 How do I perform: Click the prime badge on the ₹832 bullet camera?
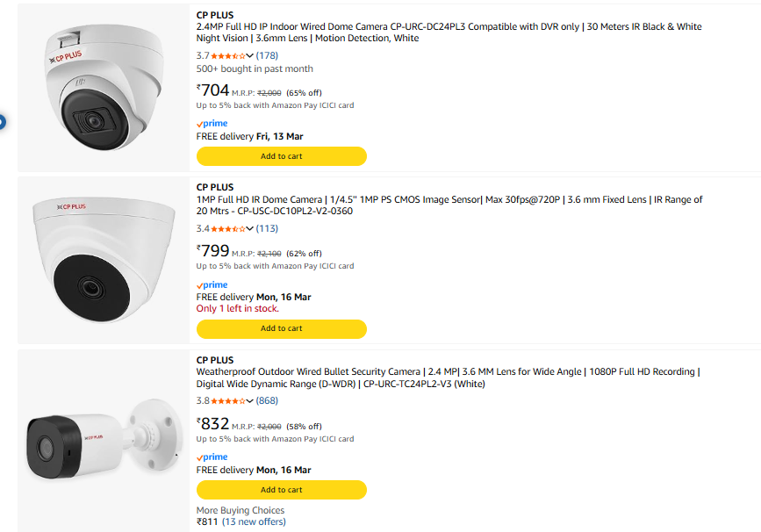point(212,457)
